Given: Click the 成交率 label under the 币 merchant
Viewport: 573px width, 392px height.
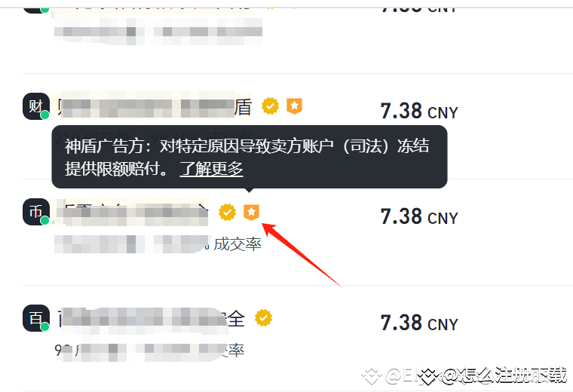Looking at the screenshot, I should click(237, 244).
